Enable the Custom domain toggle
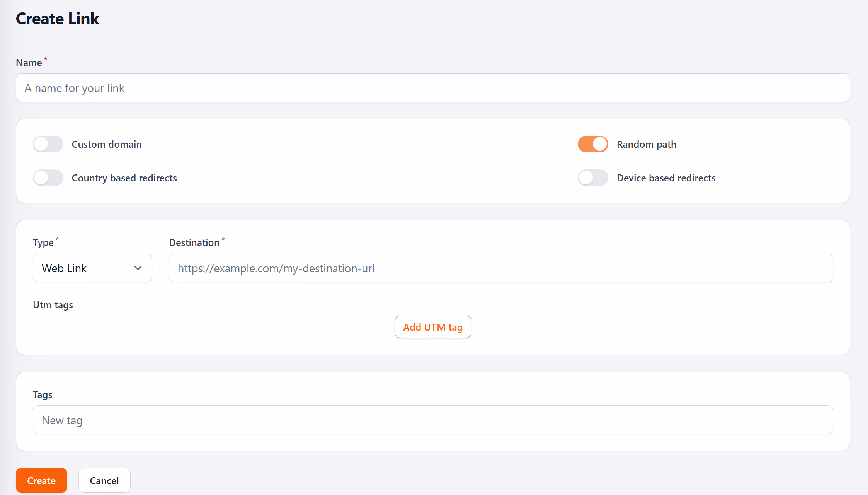The height and width of the screenshot is (495, 868). point(48,144)
